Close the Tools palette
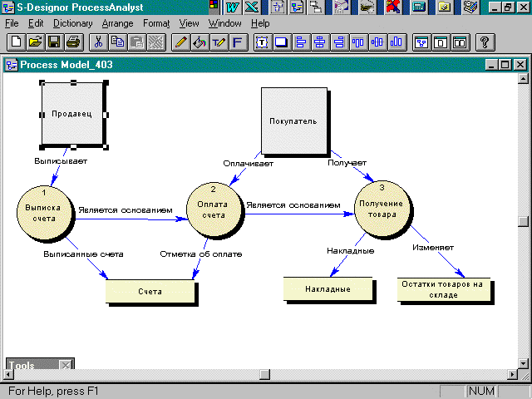 [65, 366]
